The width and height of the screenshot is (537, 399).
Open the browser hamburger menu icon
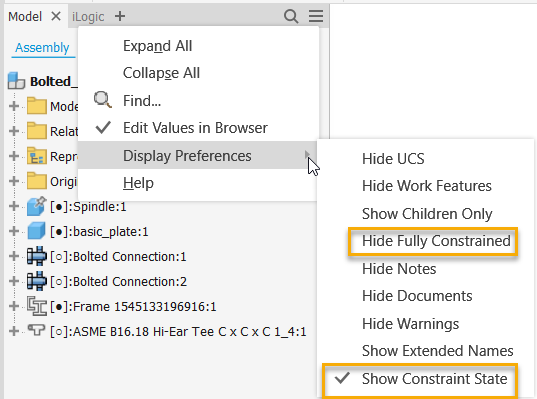[x=316, y=16]
